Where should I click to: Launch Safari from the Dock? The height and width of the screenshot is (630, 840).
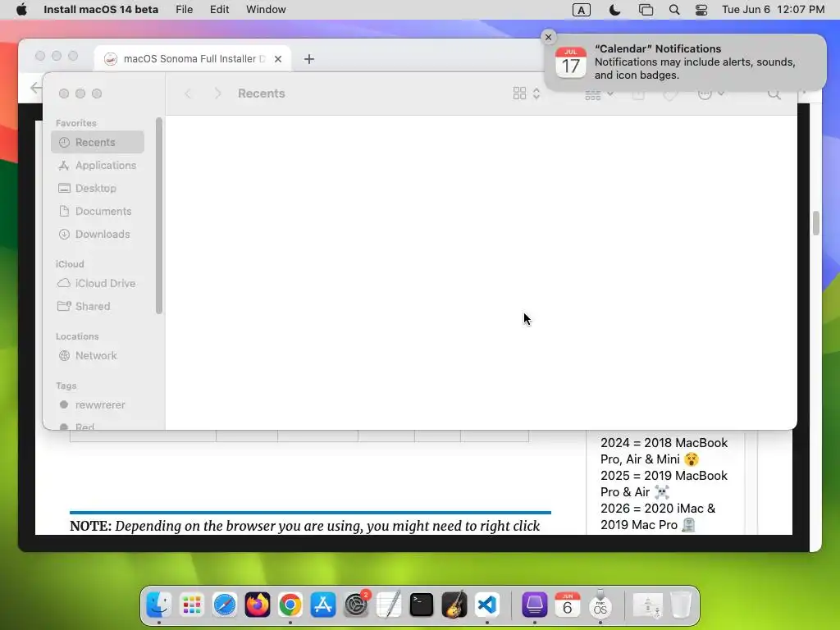tap(225, 605)
